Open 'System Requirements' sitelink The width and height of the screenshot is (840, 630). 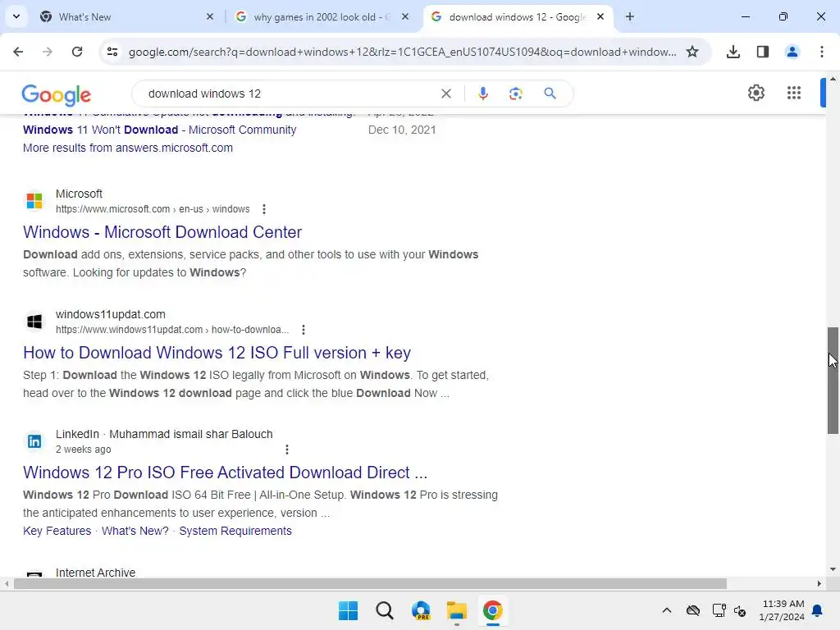tap(235, 531)
